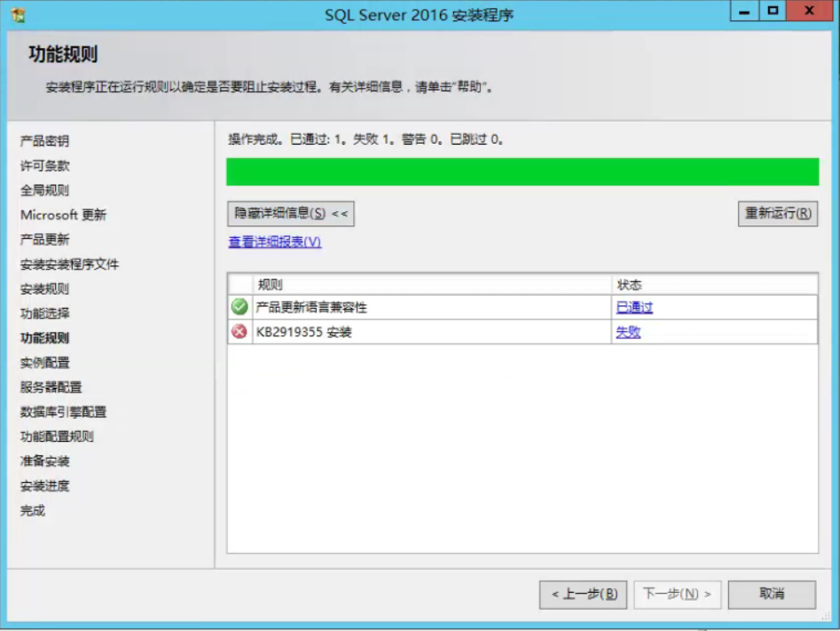
Task: Select the 安装进度 step
Action: tap(44, 485)
